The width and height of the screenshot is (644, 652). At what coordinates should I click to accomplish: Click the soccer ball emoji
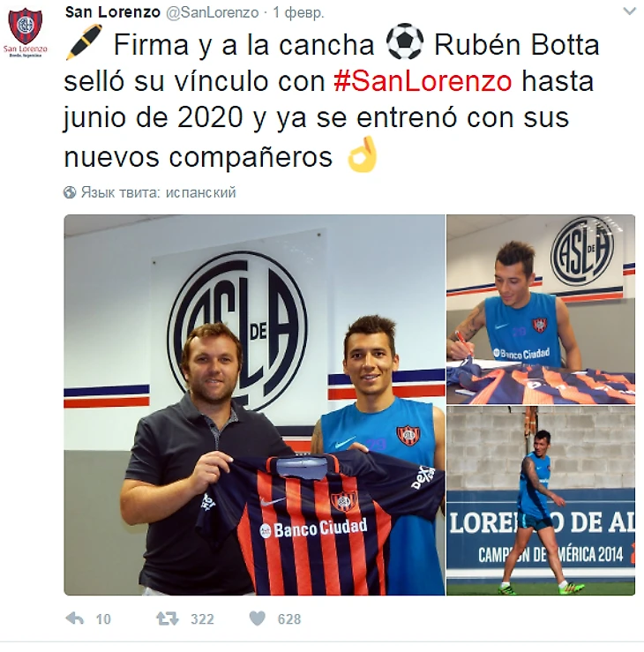pyautogui.click(x=405, y=41)
